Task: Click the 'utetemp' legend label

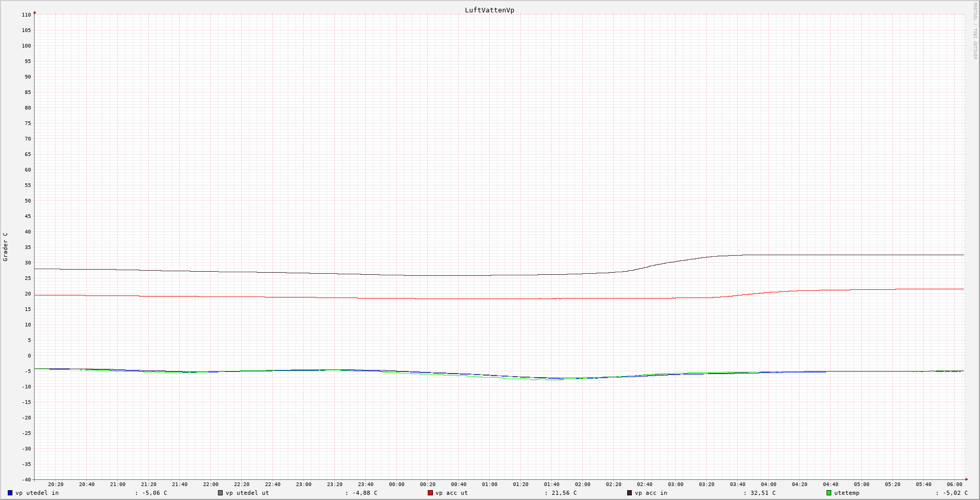Action: 847,493
